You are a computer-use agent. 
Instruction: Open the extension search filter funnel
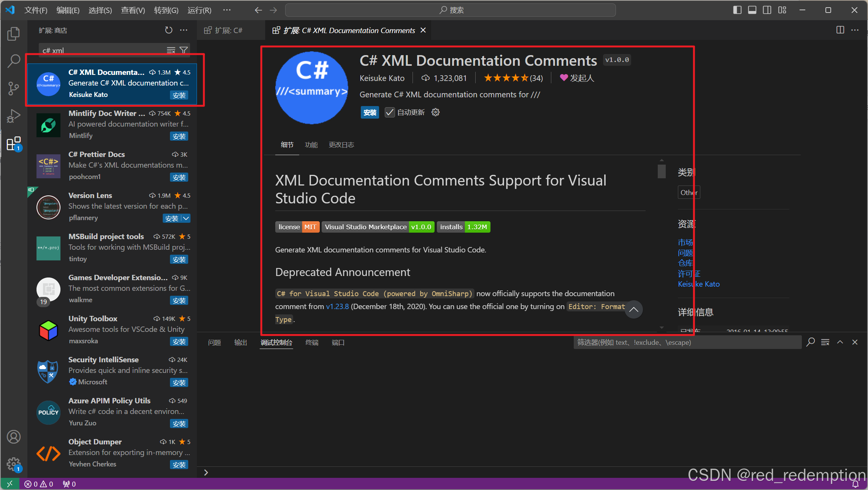click(x=184, y=50)
